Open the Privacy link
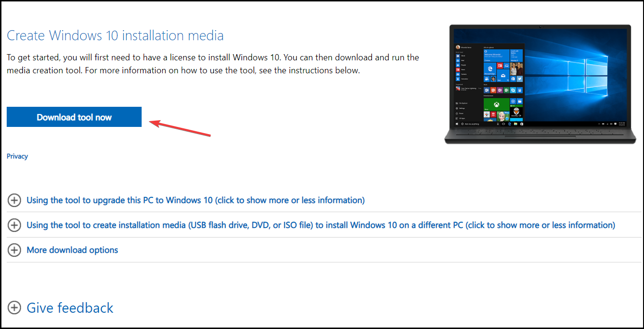The height and width of the screenshot is (329, 644). 17,156
